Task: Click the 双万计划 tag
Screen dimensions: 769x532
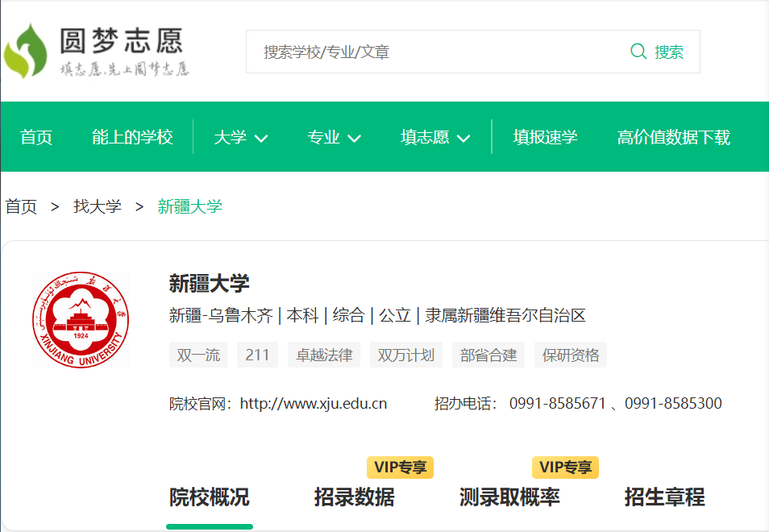Action: click(406, 355)
